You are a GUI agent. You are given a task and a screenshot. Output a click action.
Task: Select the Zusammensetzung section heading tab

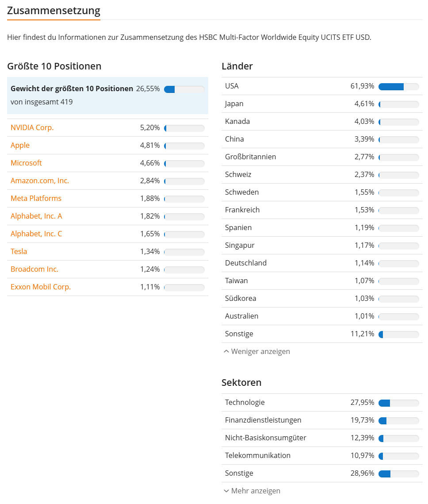(53, 11)
